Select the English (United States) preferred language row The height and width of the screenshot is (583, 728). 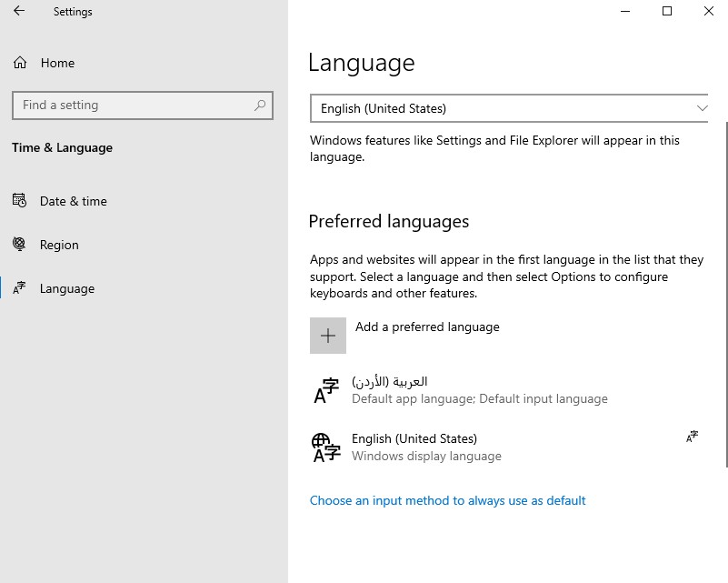(x=509, y=447)
